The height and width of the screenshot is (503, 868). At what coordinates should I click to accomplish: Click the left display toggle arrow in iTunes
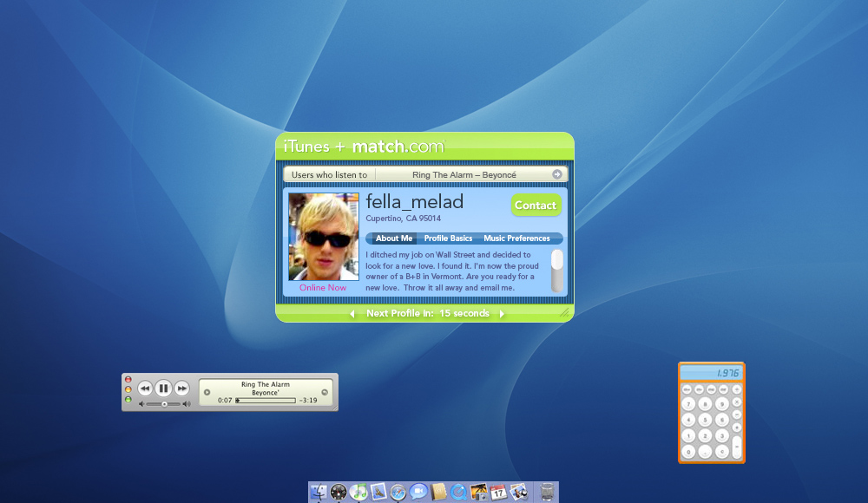pos(207,392)
